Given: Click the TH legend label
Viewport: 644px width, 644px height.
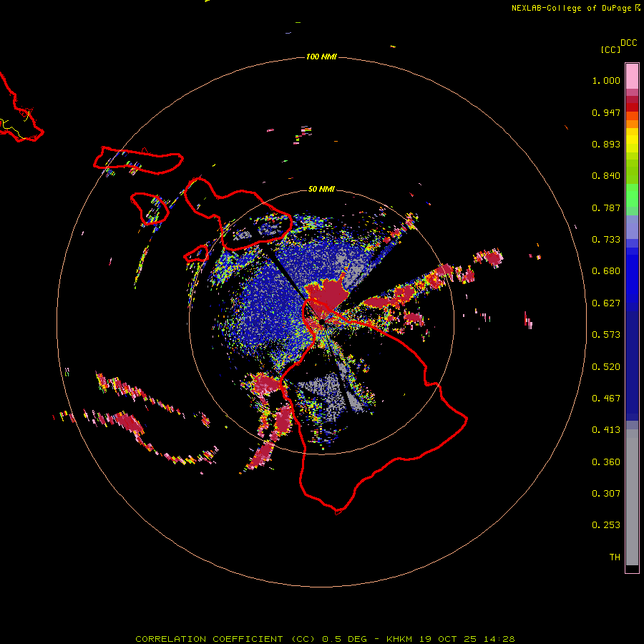Looking at the screenshot, I should (x=615, y=557).
